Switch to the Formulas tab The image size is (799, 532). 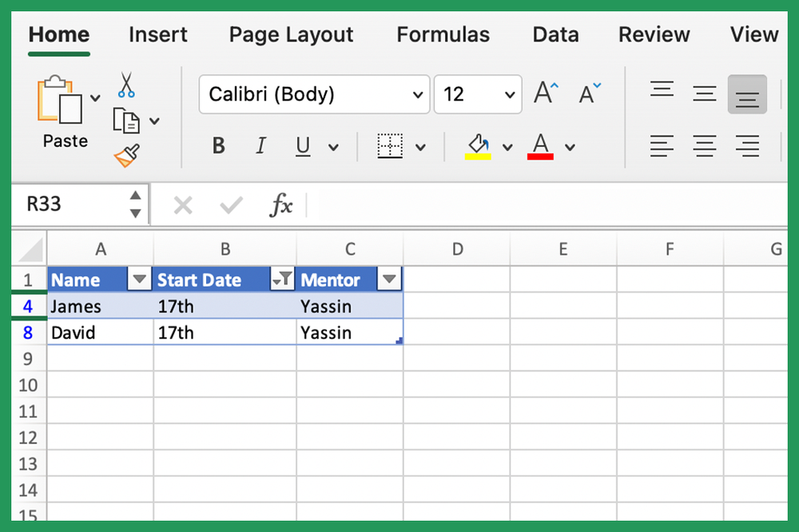pos(443,34)
